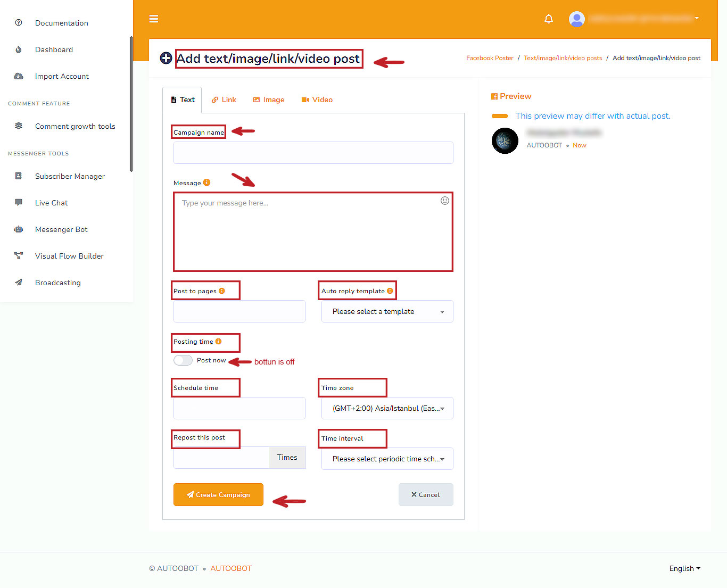Switch to the Video tab
727x588 pixels.
pos(317,100)
